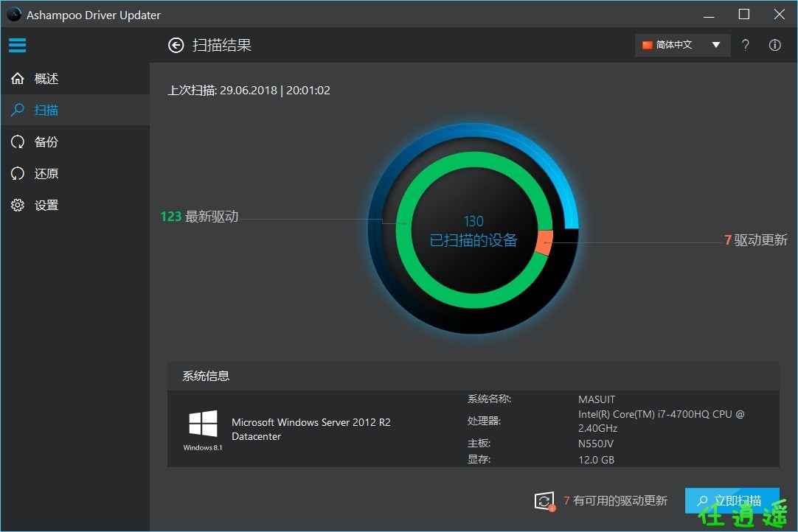Click the magnifier icon for 扫描
Screen dimensions: 798x532
pos(18,110)
